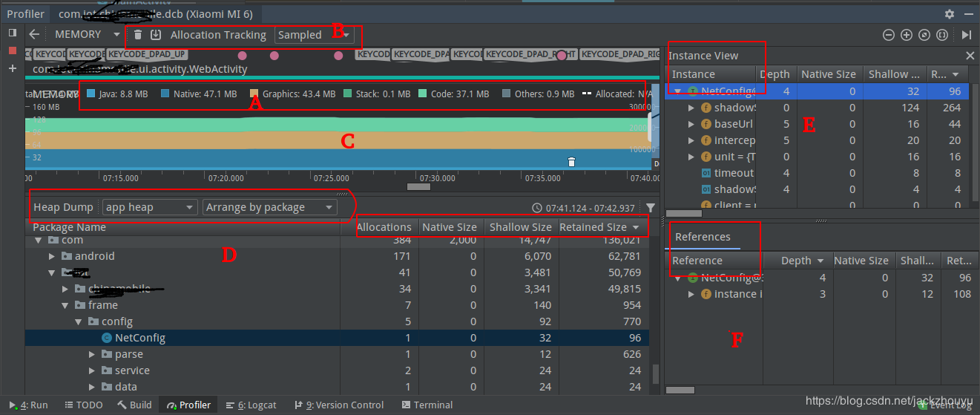Expand the data package node
980x415 pixels.
coord(92,387)
